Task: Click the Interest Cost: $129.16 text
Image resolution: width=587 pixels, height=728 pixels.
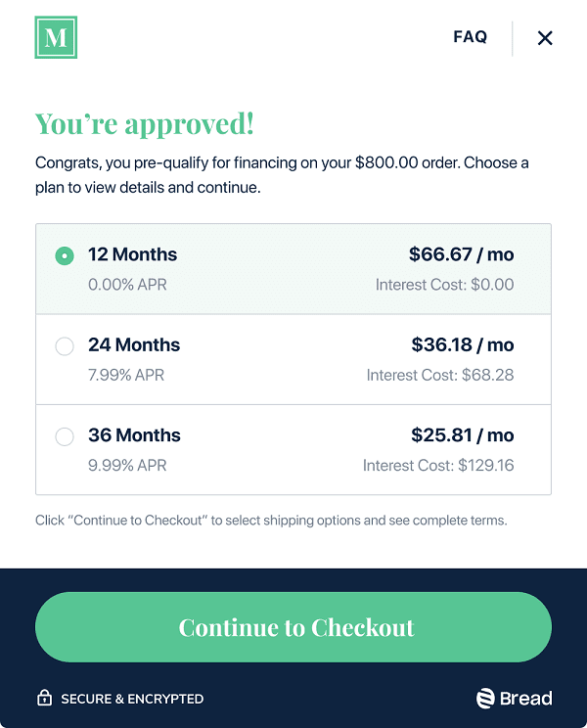Action: pos(438,466)
